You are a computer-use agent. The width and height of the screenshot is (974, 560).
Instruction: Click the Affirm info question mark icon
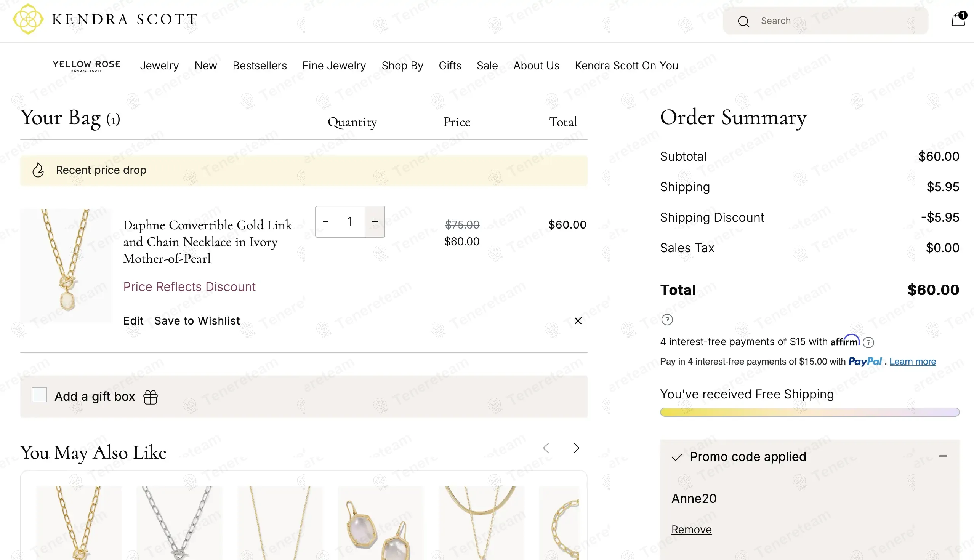868,342
